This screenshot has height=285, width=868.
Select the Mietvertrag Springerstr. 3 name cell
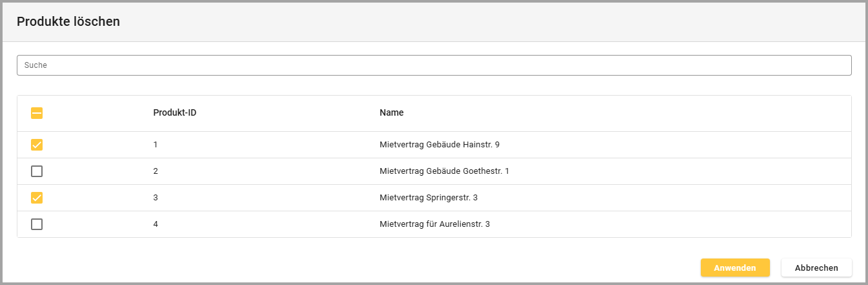coord(428,198)
